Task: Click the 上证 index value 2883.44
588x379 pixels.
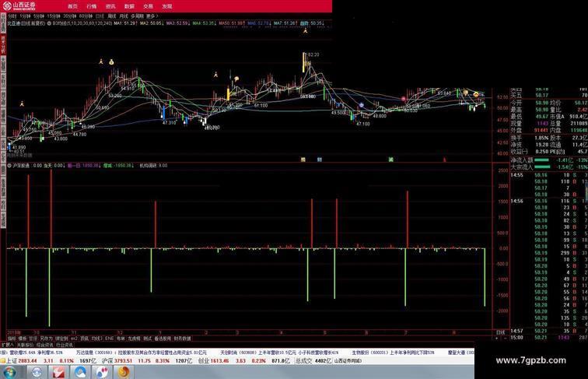Action: point(28,360)
